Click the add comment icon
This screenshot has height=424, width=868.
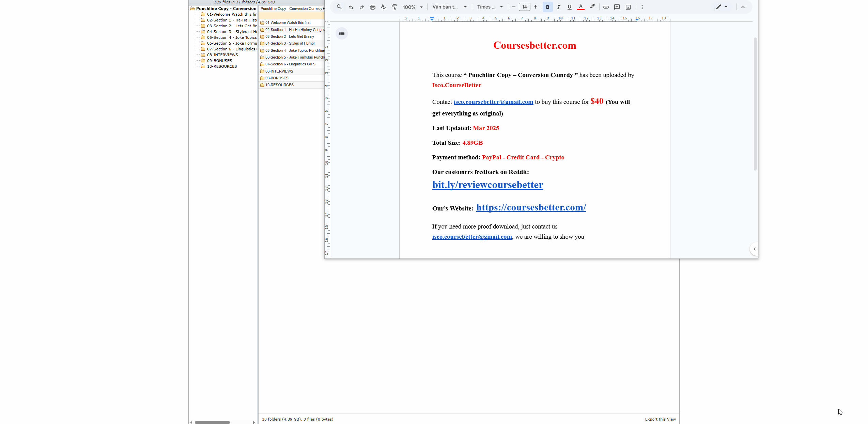click(617, 7)
